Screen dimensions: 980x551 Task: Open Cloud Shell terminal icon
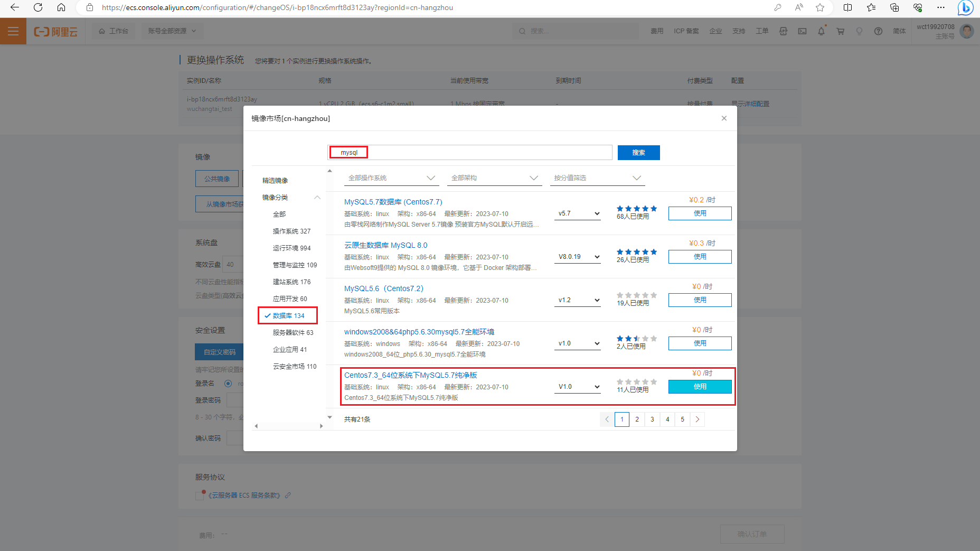pos(802,31)
